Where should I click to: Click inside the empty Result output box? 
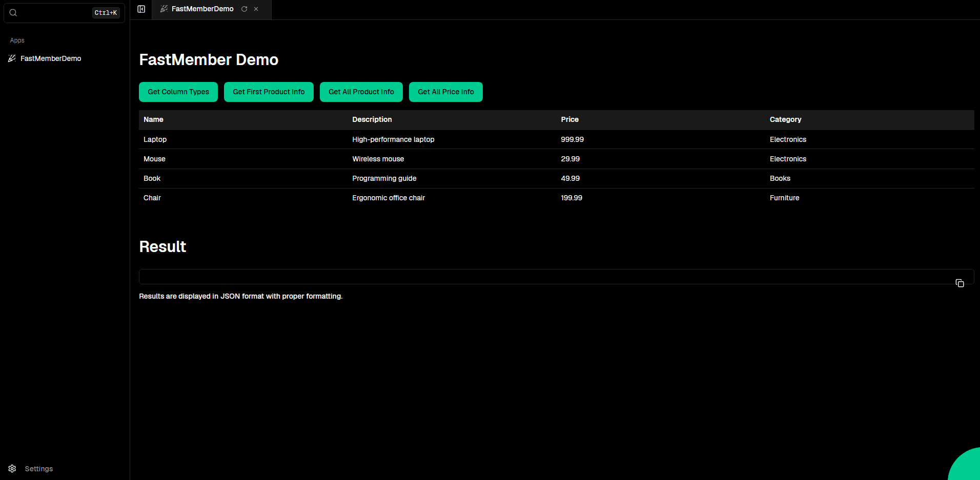click(x=543, y=277)
